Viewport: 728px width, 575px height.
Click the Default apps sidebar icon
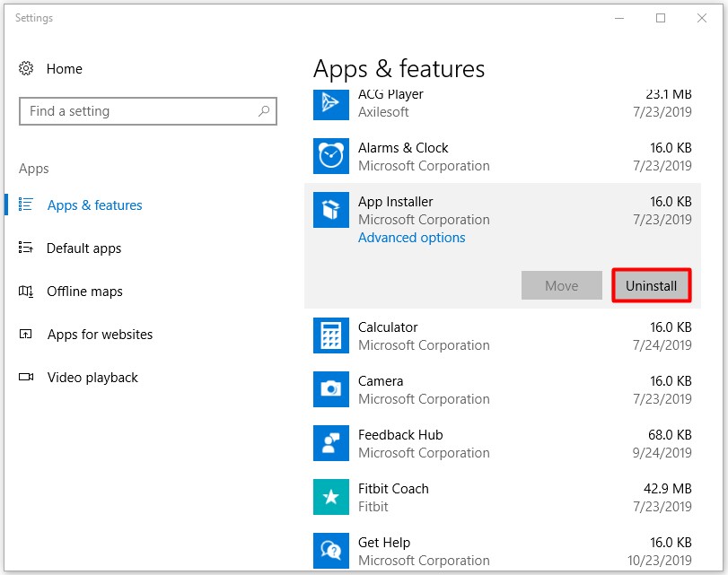point(25,248)
